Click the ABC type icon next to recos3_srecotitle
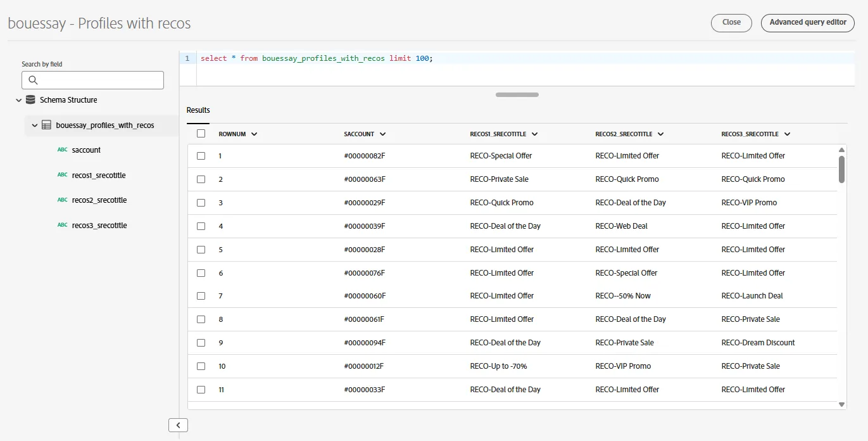868x441 pixels. click(62, 225)
